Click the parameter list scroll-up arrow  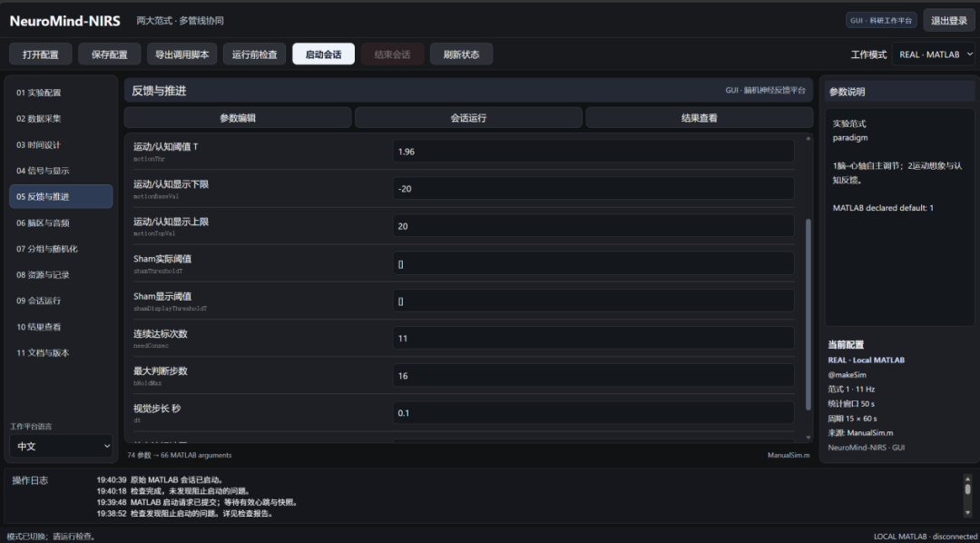(808, 138)
